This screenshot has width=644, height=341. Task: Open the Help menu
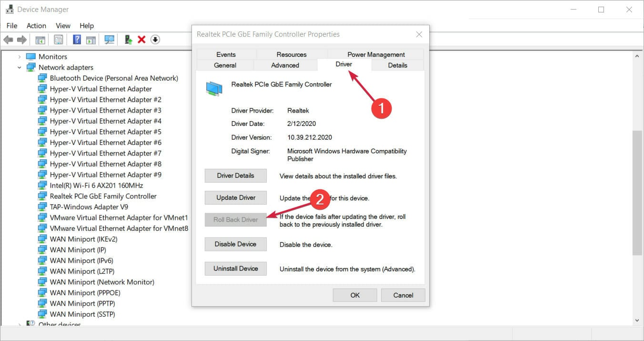(x=87, y=26)
